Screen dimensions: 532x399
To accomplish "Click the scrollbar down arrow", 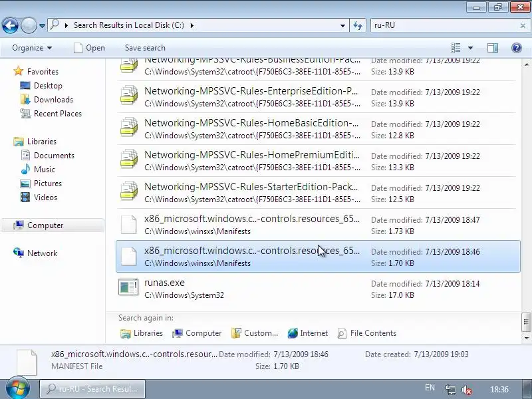I will pyautogui.click(x=526, y=338).
